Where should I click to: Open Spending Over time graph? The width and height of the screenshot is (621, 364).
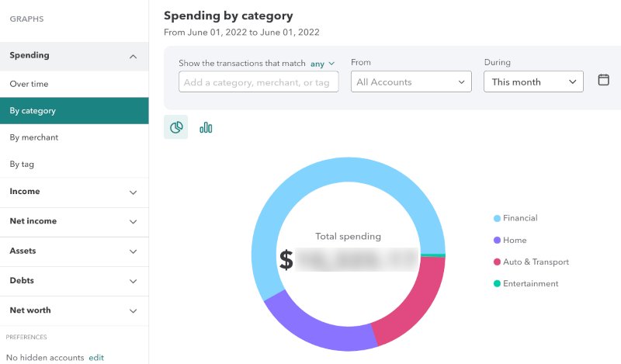click(x=29, y=83)
